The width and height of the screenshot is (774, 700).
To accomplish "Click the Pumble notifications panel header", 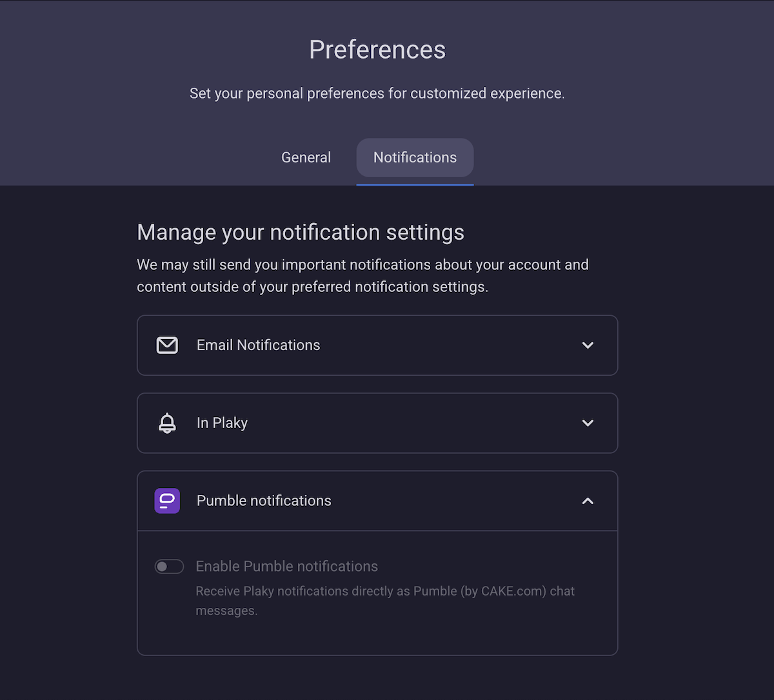I will [x=377, y=501].
